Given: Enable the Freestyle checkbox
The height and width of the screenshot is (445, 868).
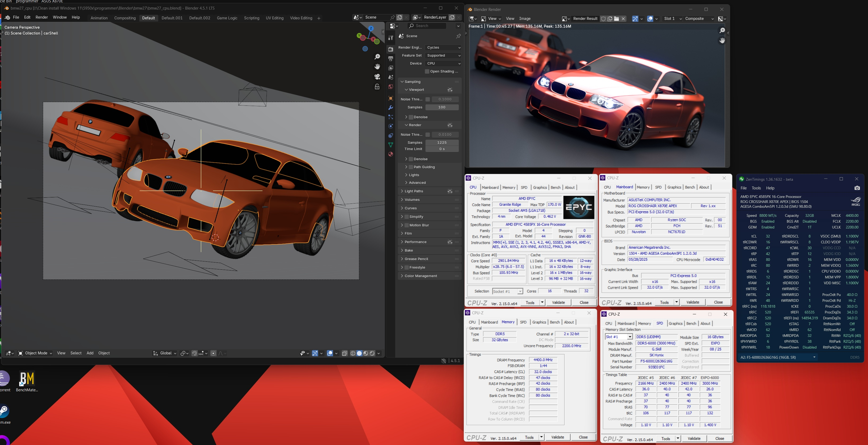Looking at the screenshot, I should coord(407,268).
